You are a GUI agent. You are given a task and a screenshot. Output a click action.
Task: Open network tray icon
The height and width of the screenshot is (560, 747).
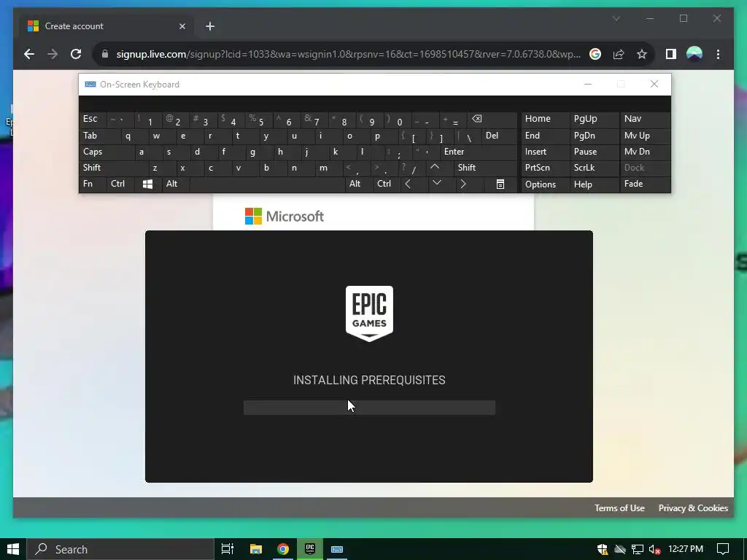pos(638,550)
